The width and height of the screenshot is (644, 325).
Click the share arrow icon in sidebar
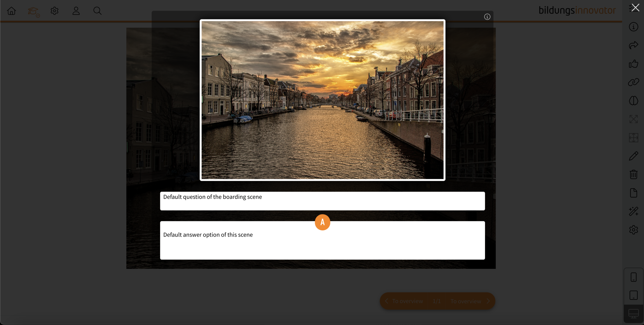point(633,45)
